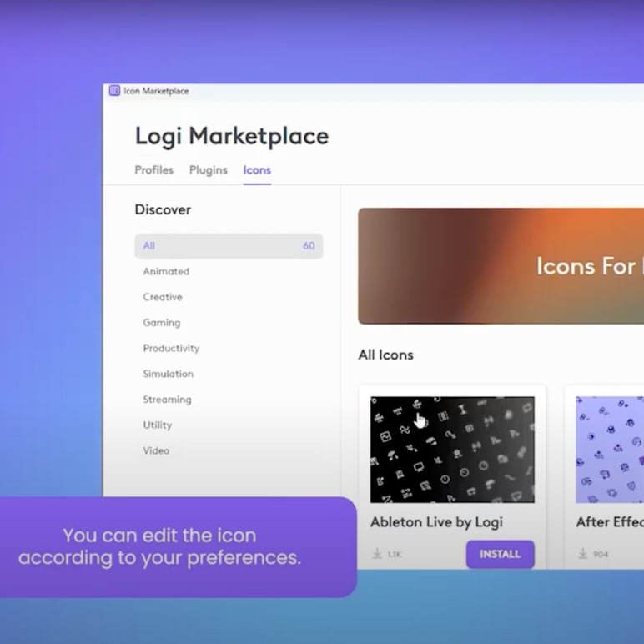Click the Icons For featured banner
Viewport: 644px width, 644px height.
pos(501,266)
